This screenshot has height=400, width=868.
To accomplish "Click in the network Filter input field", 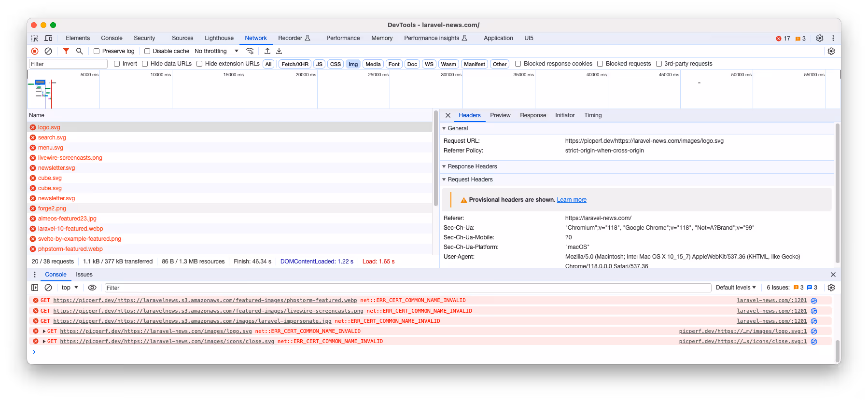I will coord(68,64).
